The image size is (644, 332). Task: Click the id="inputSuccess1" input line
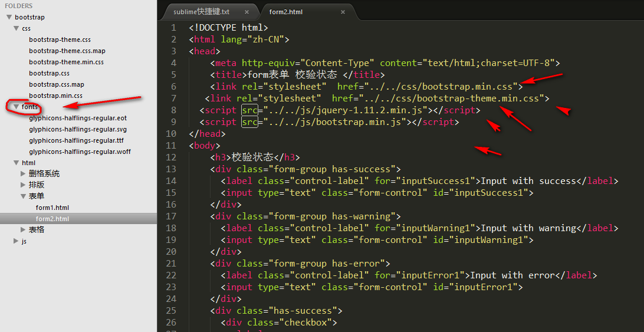377,193
